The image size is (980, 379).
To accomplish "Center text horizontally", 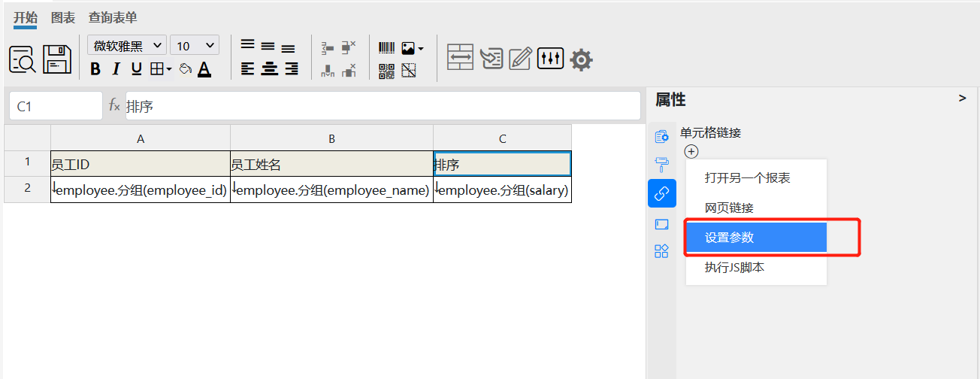I will coord(269,69).
